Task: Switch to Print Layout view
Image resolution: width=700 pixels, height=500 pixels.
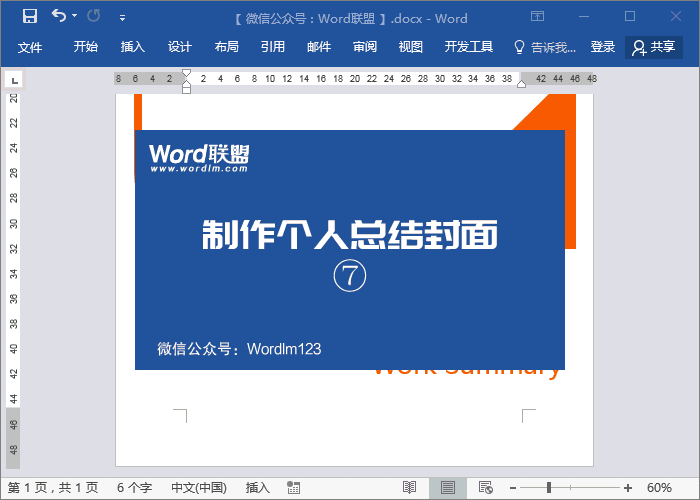Action: pyautogui.click(x=448, y=488)
